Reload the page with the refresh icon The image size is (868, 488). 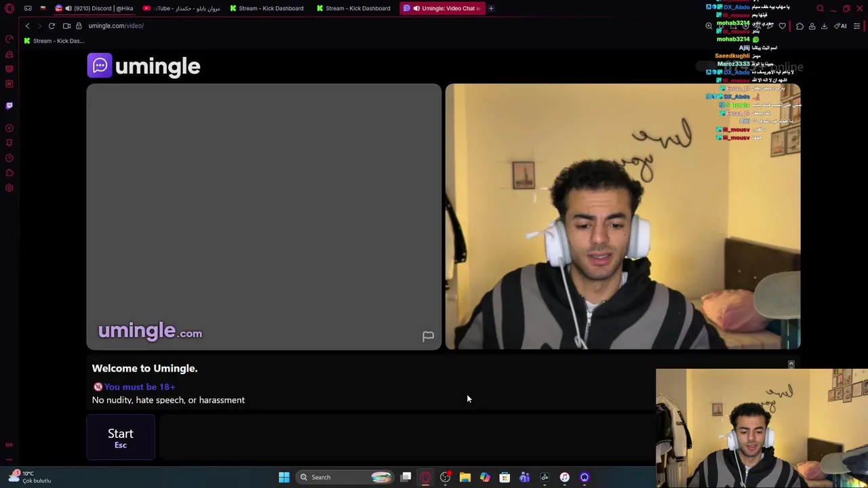coord(52,26)
